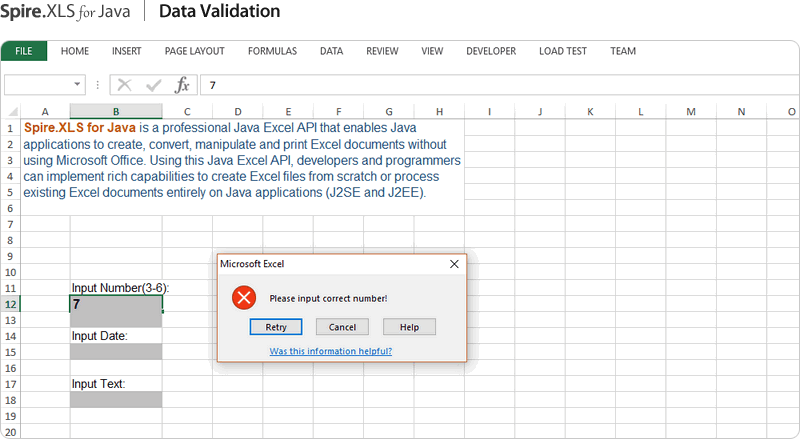Click the red error icon in dialog
This screenshot has width=800, height=440.
tap(243, 298)
